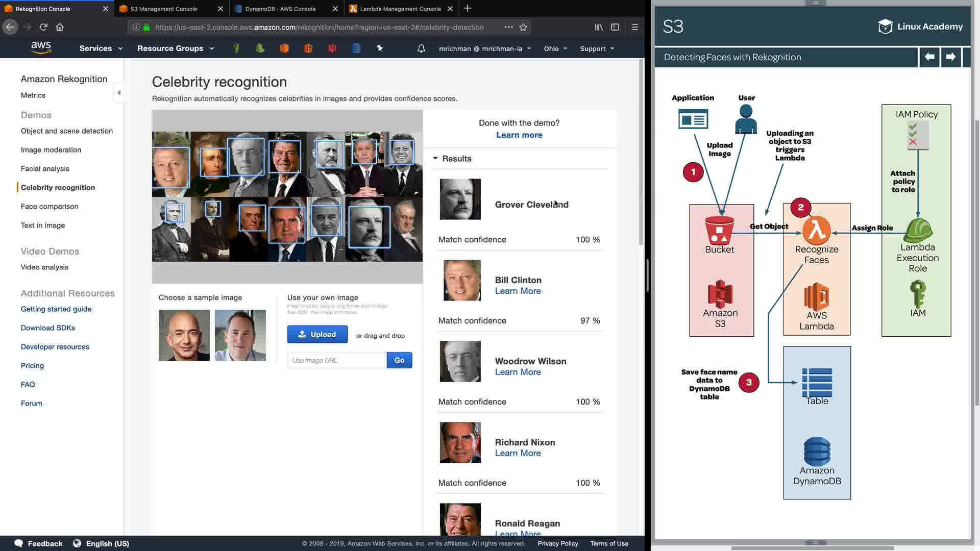Reload the page with refresh icon

click(43, 27)
